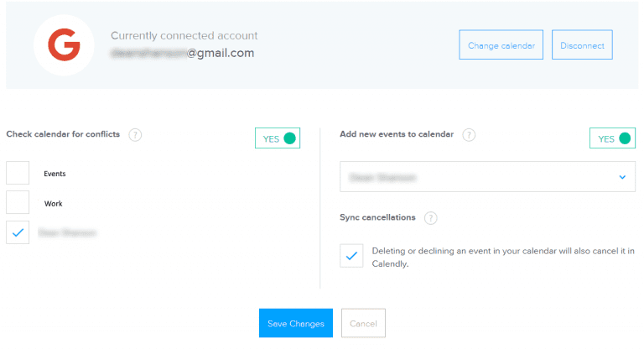644x354 pixels.
Task: Check the Events calendar checkbox
Action: coord(18,173)
